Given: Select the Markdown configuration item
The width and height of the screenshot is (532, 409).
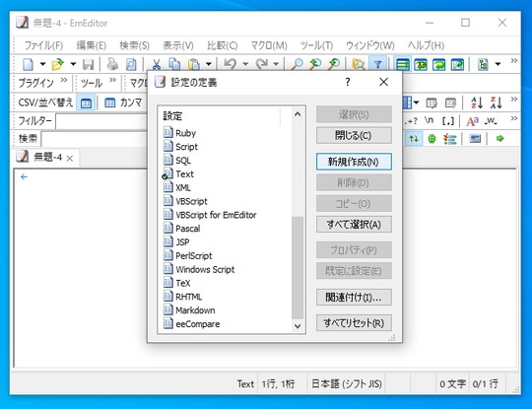Looking at the screenshot, I should coord(189,310).
